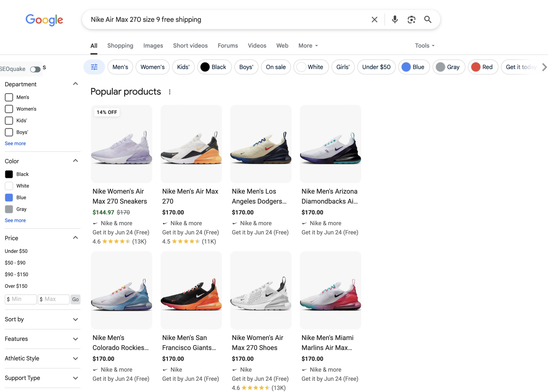Open the More search categories menu

[307, 45]
